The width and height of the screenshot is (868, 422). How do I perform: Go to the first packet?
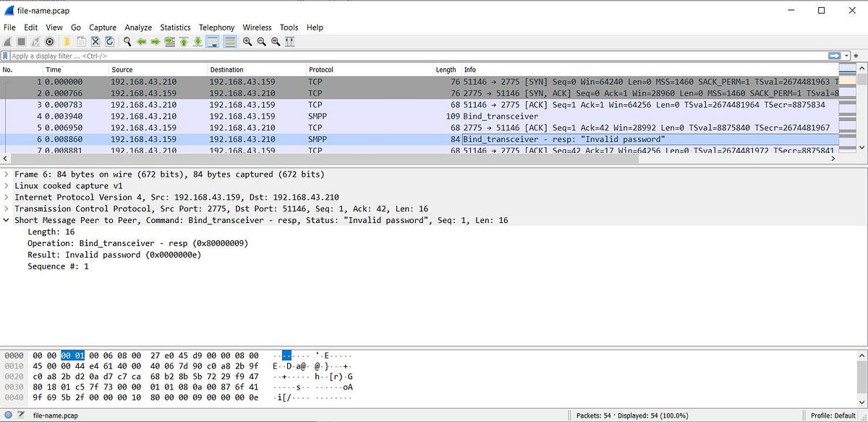(182, 41)
